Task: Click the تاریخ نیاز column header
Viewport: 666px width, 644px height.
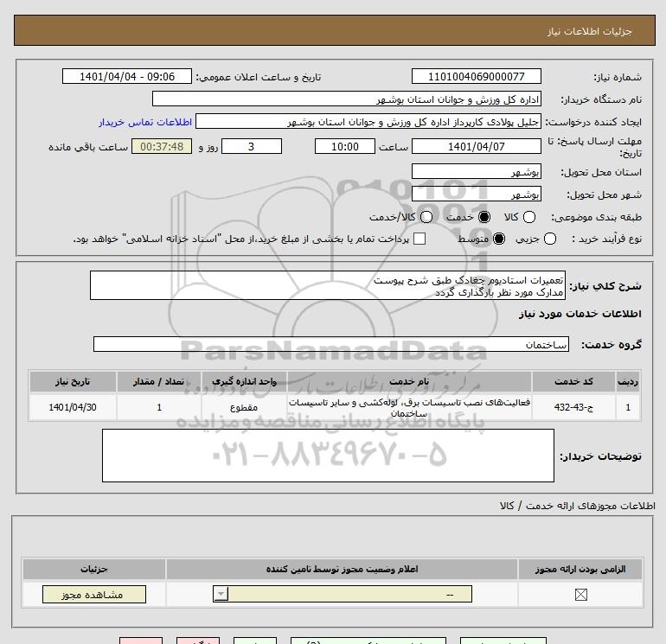Action: pos(73,381)
